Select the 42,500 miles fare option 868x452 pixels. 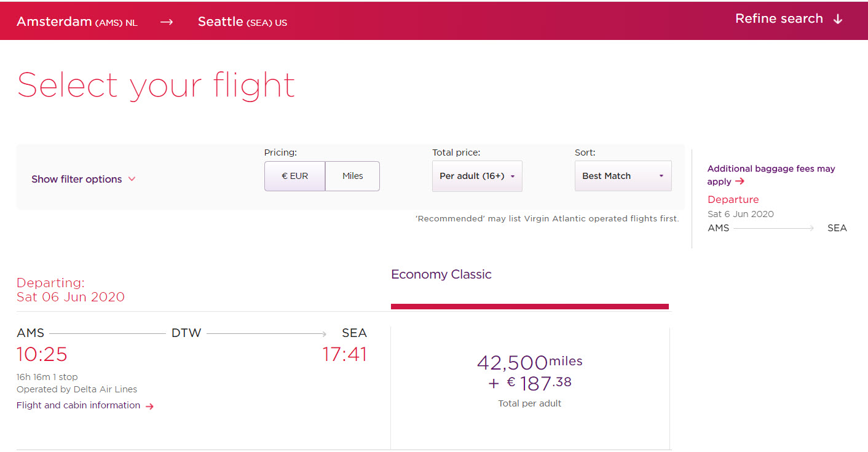pyautogui.click(x=529, y=377)
